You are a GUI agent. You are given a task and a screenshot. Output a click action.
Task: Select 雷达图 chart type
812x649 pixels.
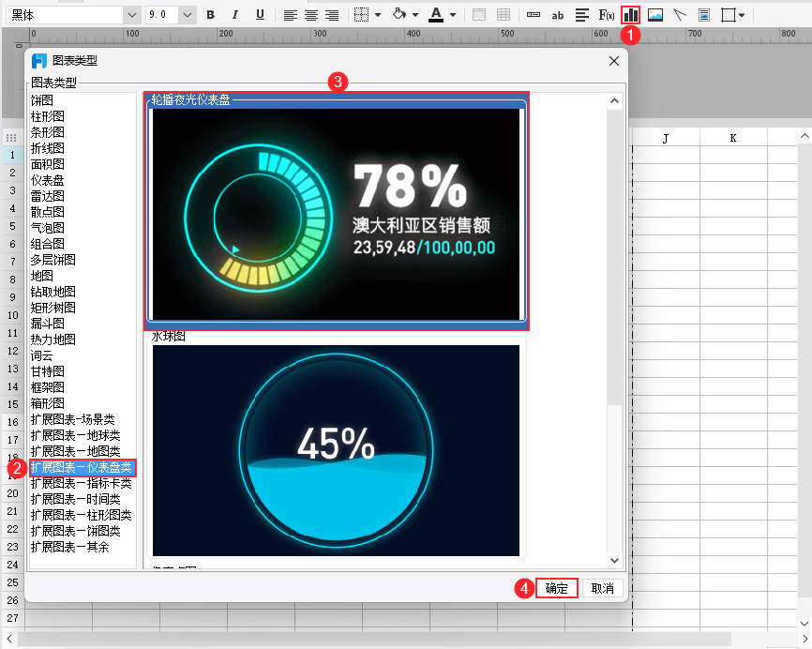pos(47,196)
